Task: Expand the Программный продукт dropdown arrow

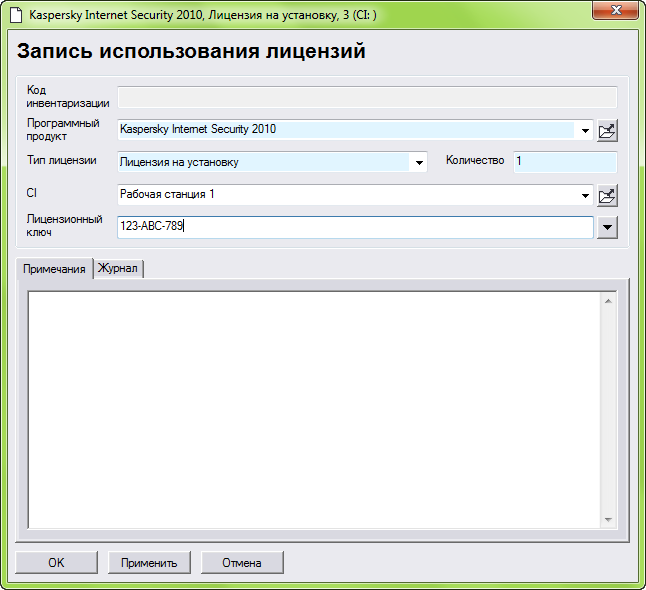Action: point(585,131)
